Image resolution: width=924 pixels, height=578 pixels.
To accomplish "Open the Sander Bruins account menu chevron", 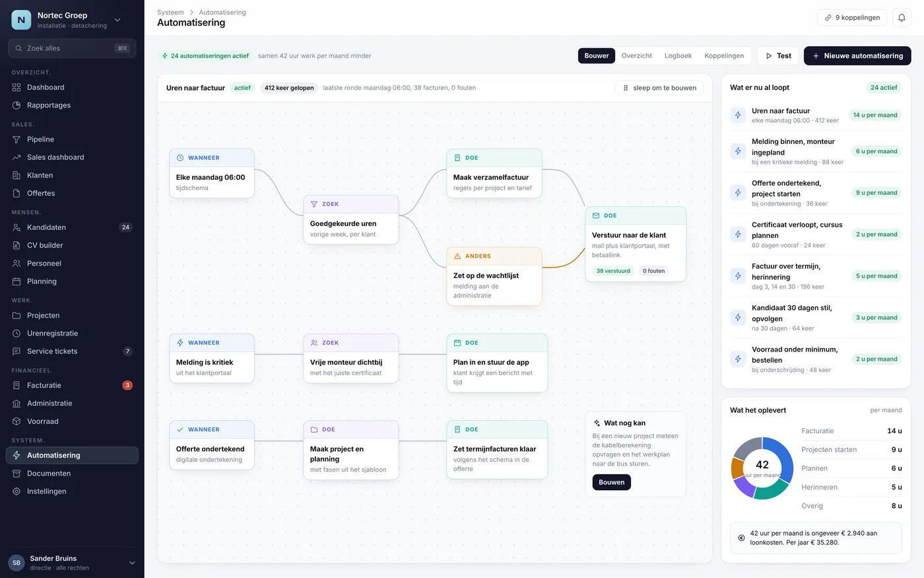I will 132,563.
